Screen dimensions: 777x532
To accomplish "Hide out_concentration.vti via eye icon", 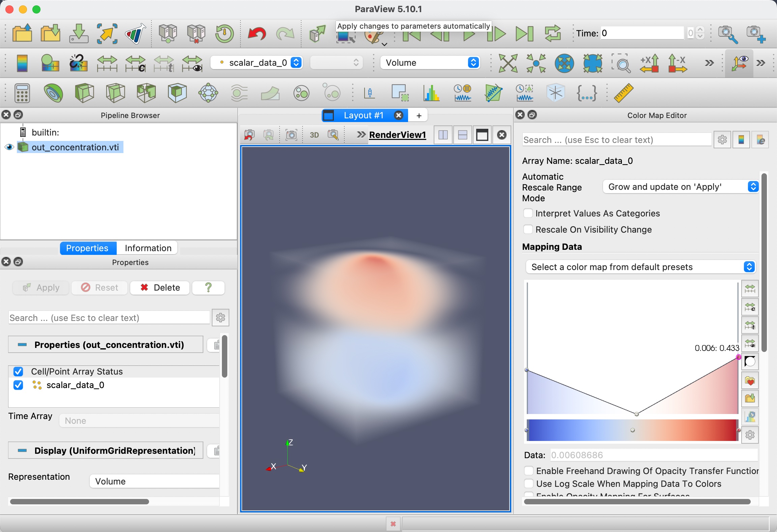I will (9, 147).
